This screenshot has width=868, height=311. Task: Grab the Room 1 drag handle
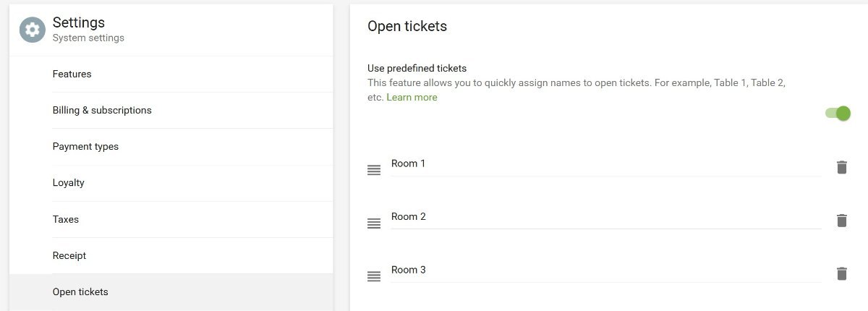pyautogui.click(x=374, y=170)
